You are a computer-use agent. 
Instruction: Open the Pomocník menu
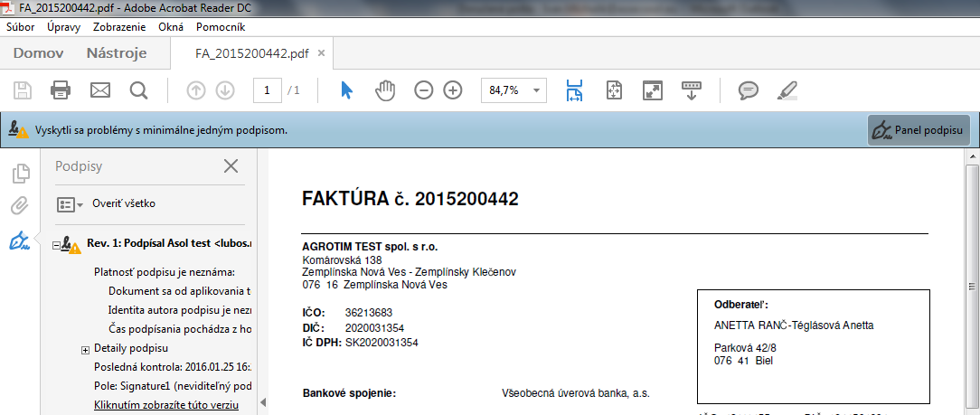coord(221,27)
